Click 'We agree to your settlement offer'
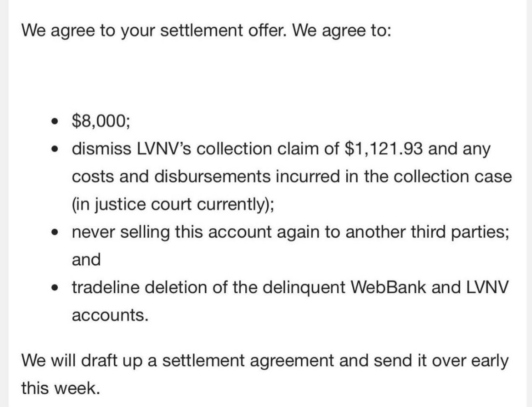532x407 pixels. tap(152, 30)
